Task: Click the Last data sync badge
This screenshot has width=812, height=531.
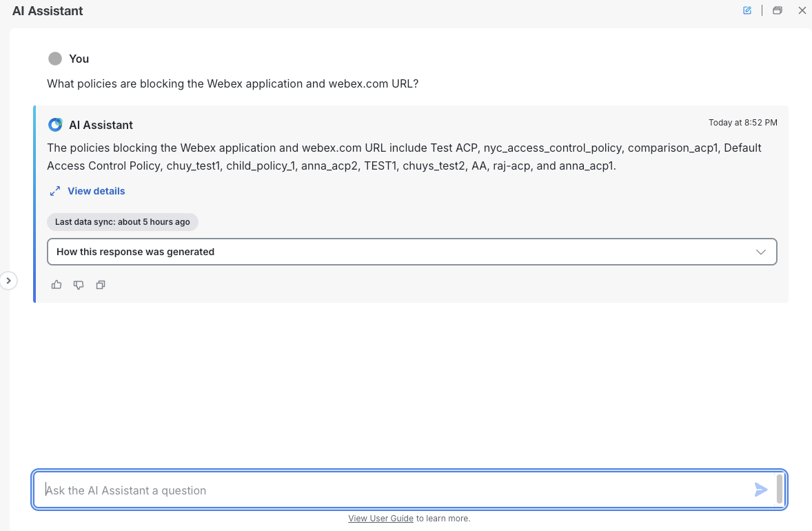Action: pos(123,222)
